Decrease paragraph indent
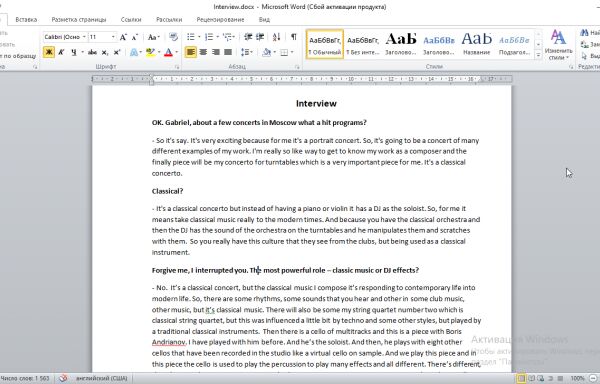Image resolution: width=600 pixels, height=384 pixels. [248, 37]
